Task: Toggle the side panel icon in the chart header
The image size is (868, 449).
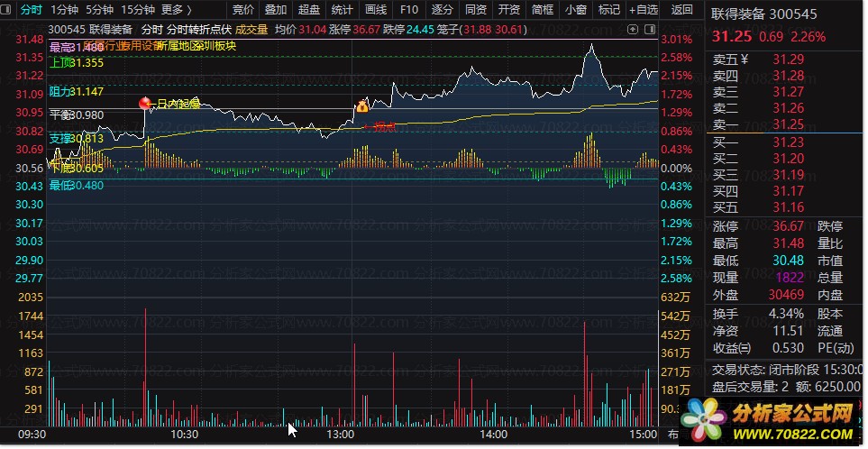Action: click(x=650, y=29)
